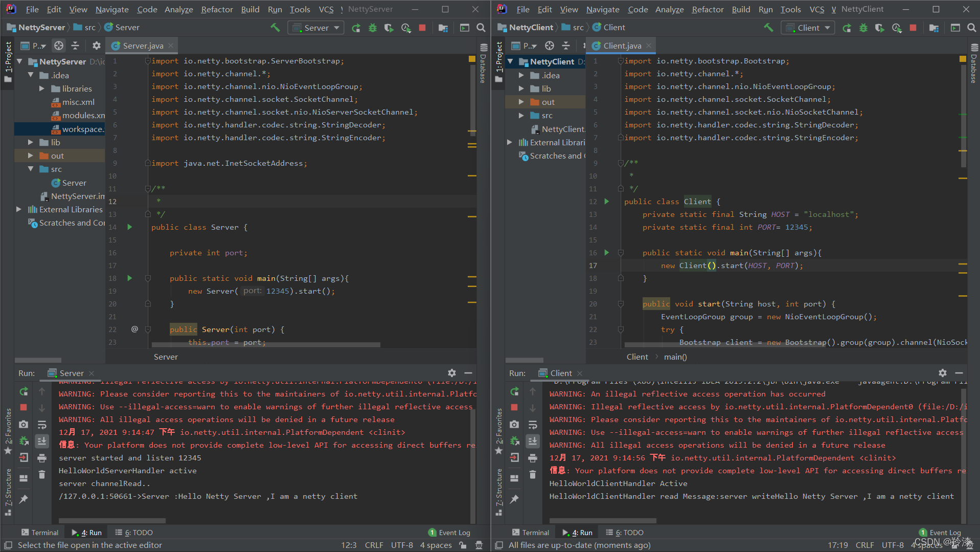The width and height of the screenshot is (980, 552).
Task: Select Server.java editor tab
Action: tap(143, 46)
